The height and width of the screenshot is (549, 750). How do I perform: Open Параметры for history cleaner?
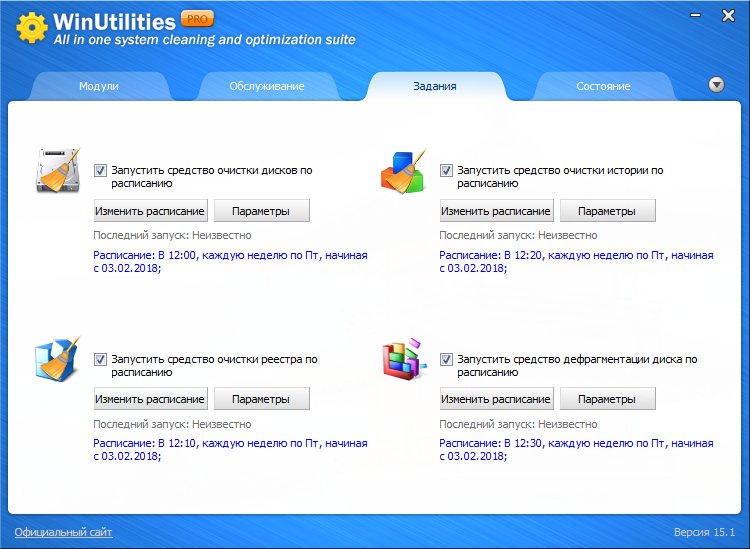607,211
